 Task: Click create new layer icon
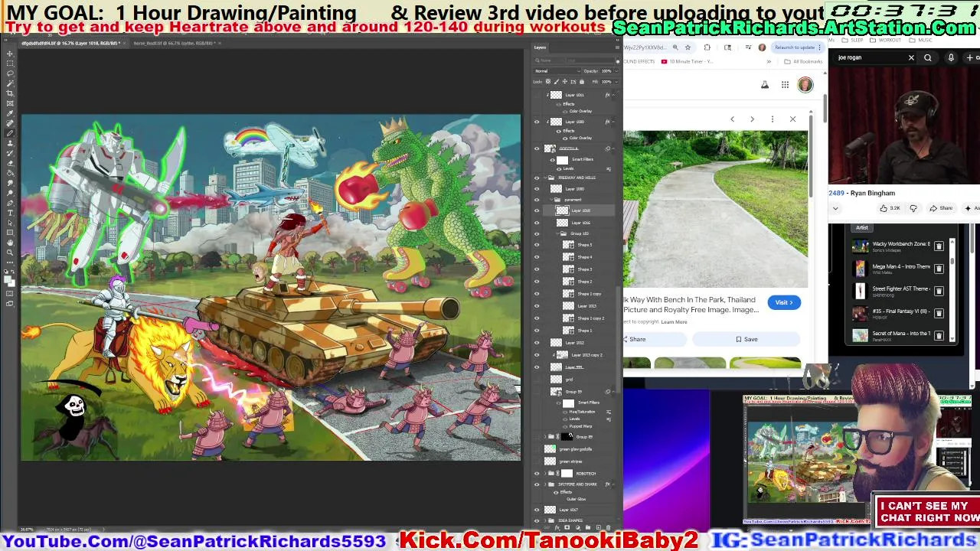pyautogui.click(x=599, y=527)
